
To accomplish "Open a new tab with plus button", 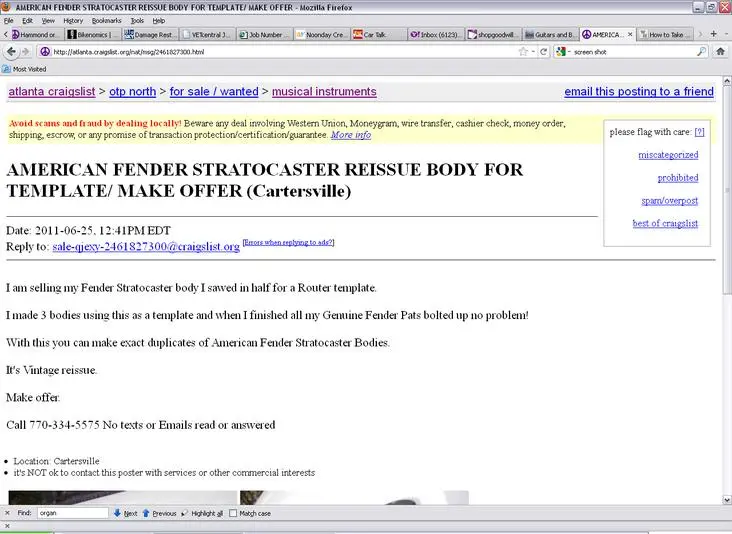I will (713, 34).
